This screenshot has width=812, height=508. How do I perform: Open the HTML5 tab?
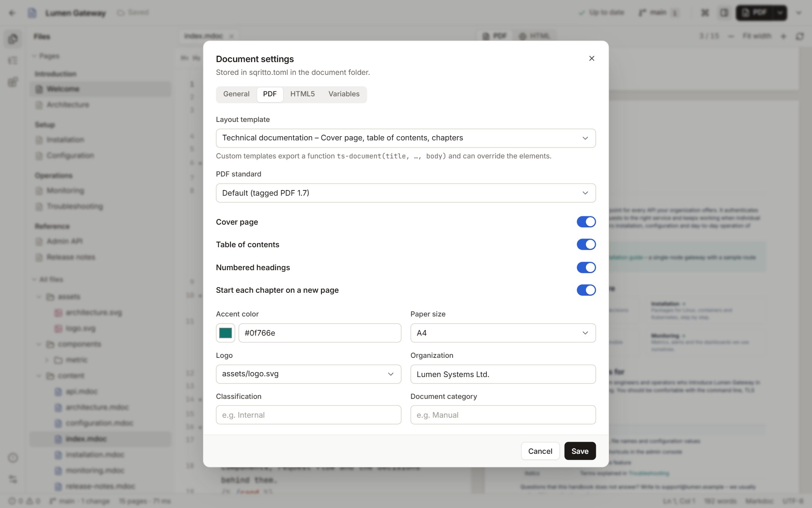302,94
